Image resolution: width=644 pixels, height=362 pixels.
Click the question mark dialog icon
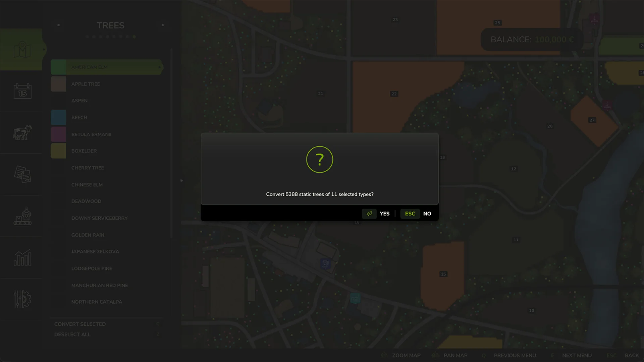(320, 159)
